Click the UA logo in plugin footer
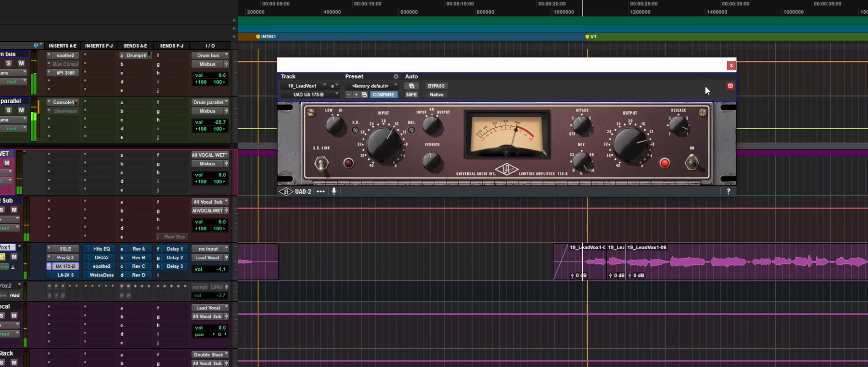The width and height of the screenshot is (868, 367). (x=286, y=191)
